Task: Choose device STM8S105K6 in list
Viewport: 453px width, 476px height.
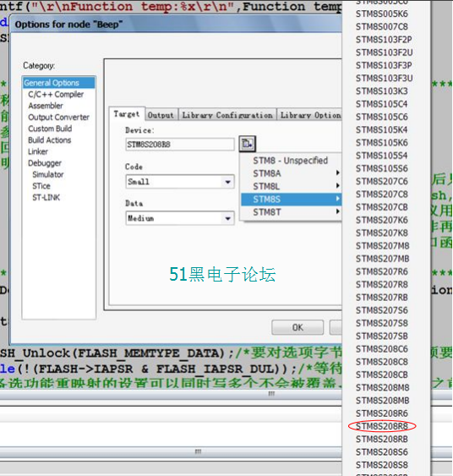Action: 382,142
